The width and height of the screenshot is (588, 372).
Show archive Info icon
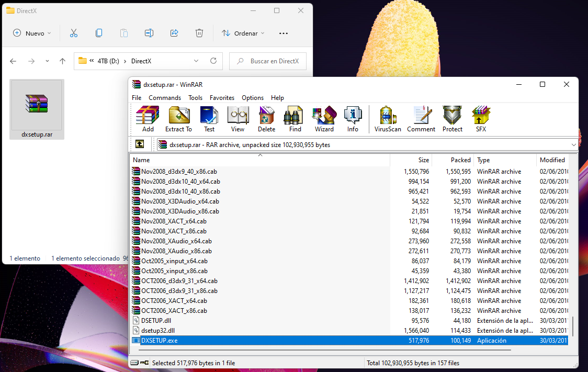point(353,119)
